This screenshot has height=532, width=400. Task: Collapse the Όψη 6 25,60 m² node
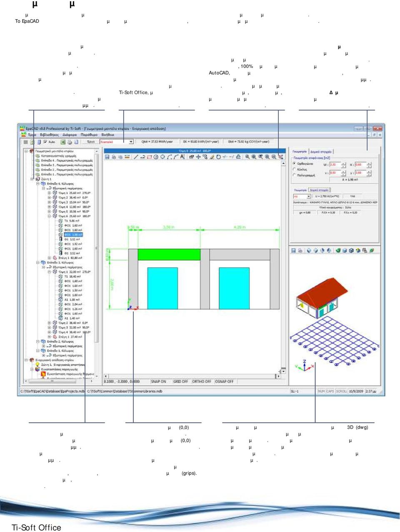pos(49,216)
